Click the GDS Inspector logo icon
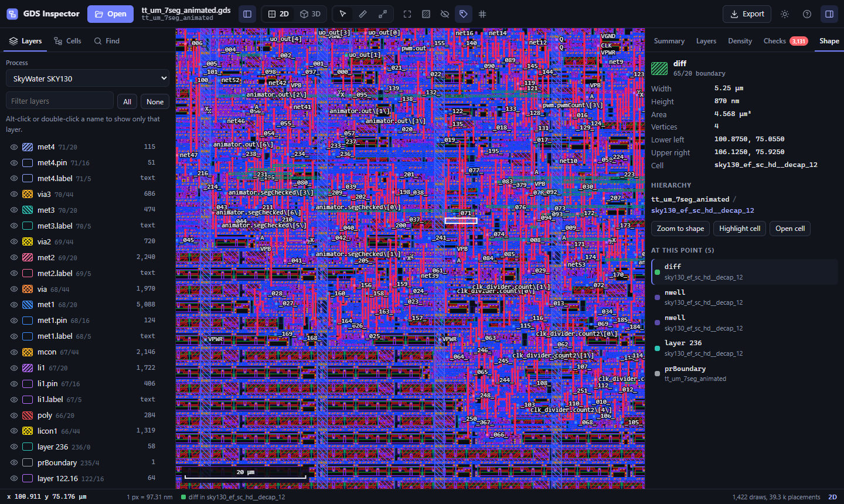This screenshot has height=504, width=844. 12,14
